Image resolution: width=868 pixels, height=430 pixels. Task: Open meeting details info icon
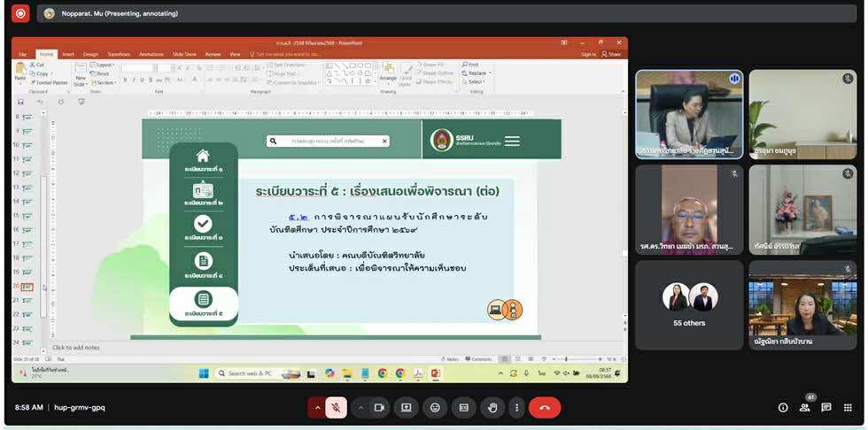[x=782, y=408]
